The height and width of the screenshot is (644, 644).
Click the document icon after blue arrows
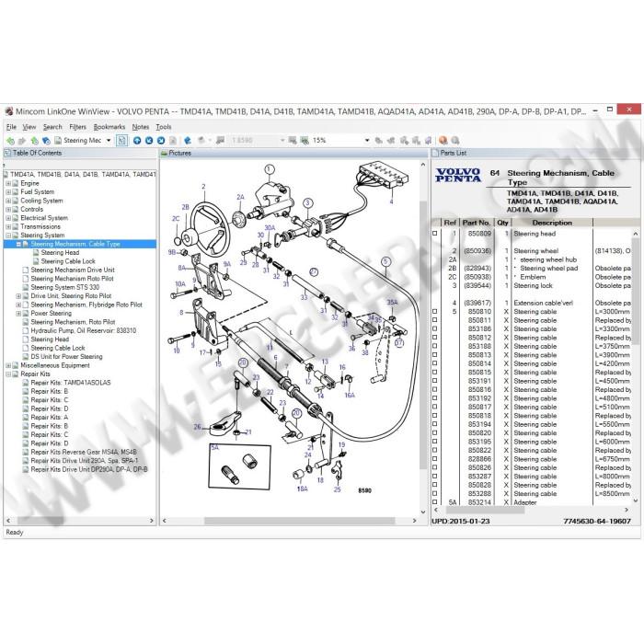(x=173, y=141)
